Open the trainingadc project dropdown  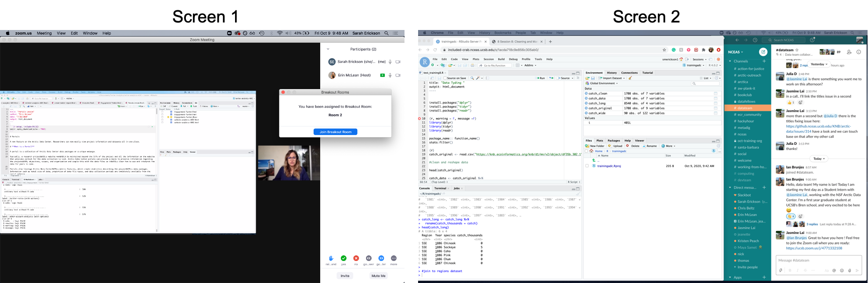[x=694, y=66]
